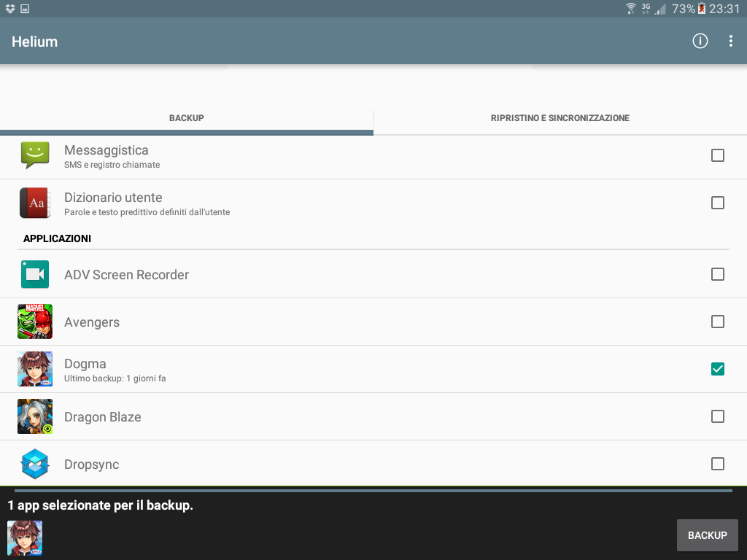Tap the Dropbox status bar notification icon
Viewport: 747px width, 560px height.
pyautogui.click(x=10, y=9)
